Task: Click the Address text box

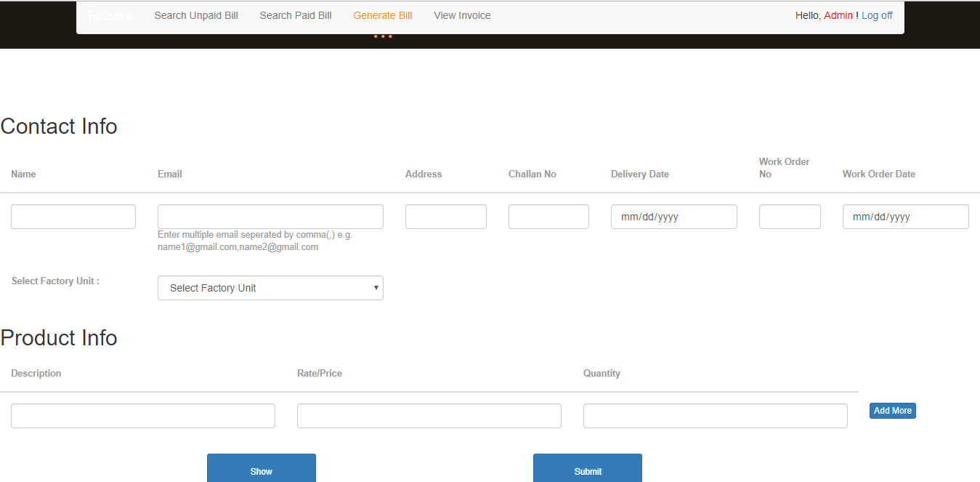Action: coord(446,217)
